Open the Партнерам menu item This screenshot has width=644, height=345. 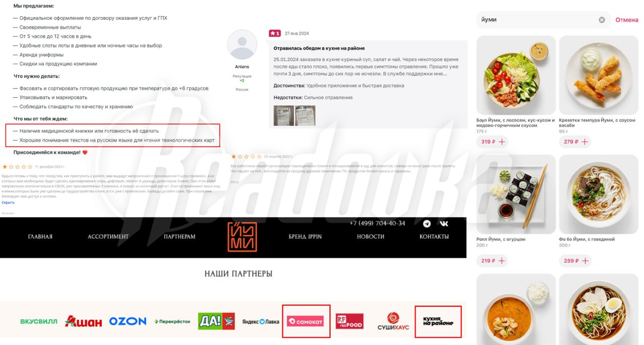[x=180, y=237]
